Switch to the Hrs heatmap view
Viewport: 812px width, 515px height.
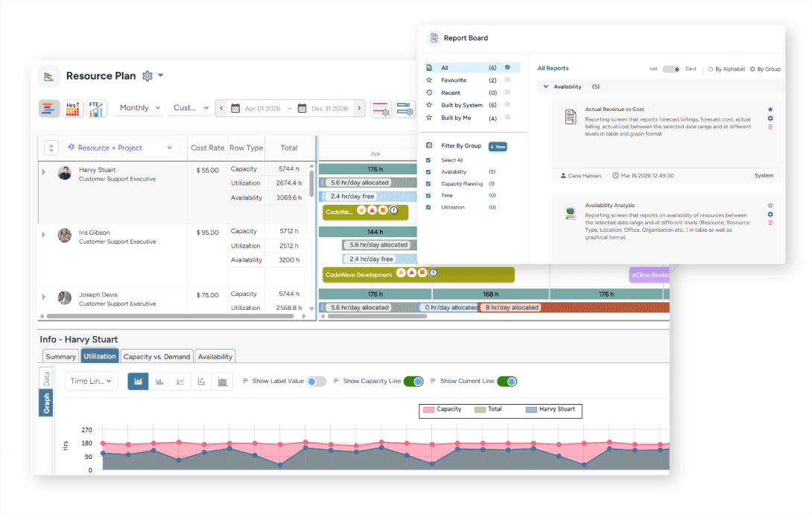72,108
